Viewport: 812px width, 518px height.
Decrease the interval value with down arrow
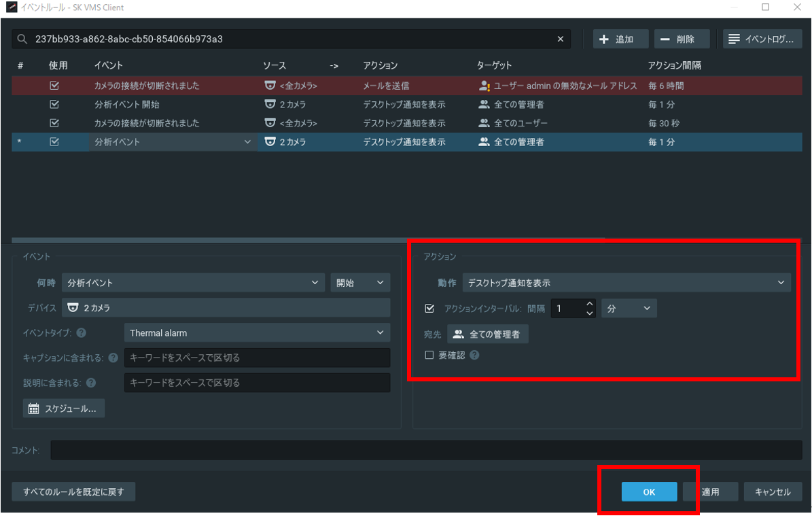[589, 313]
